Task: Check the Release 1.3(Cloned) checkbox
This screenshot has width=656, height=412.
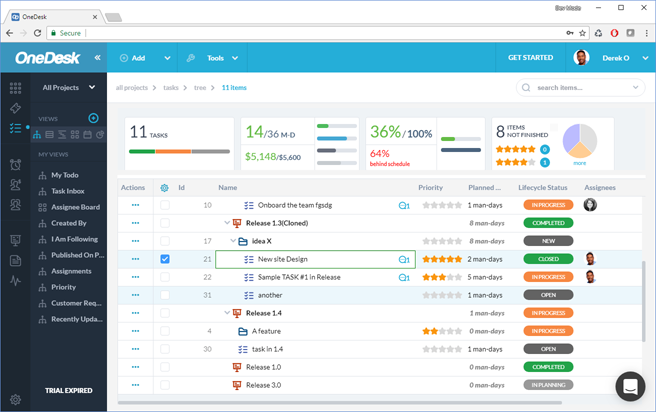Action: 165,223
